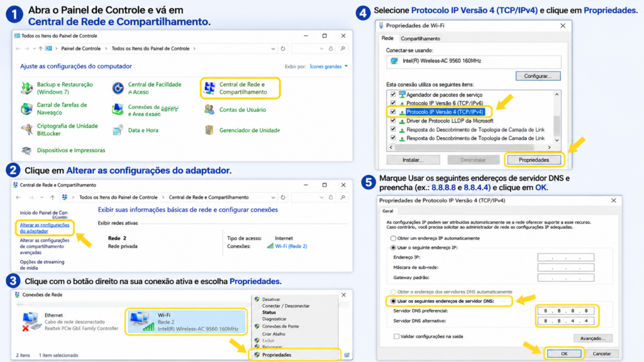644x362 pixels.
Task: Open Opções de streaming de mídia link
Action: [42, 265]
